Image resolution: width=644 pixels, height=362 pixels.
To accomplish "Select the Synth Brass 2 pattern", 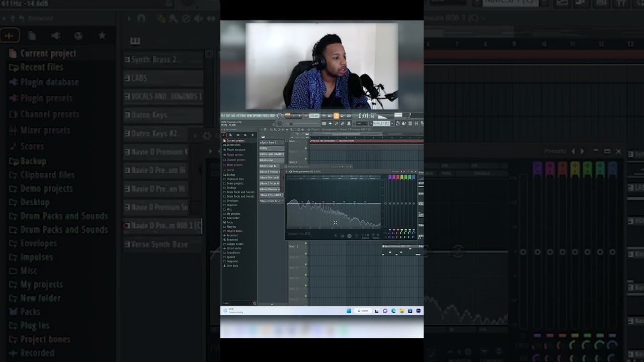I will tap(272, 143).
